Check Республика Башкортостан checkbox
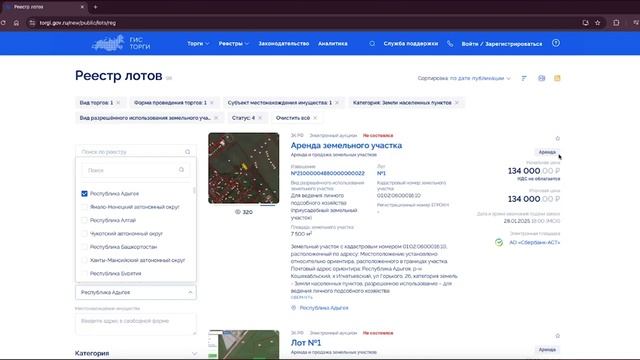Image resolution: width=640 pixels, height=360 pixels. pos(84,247)
